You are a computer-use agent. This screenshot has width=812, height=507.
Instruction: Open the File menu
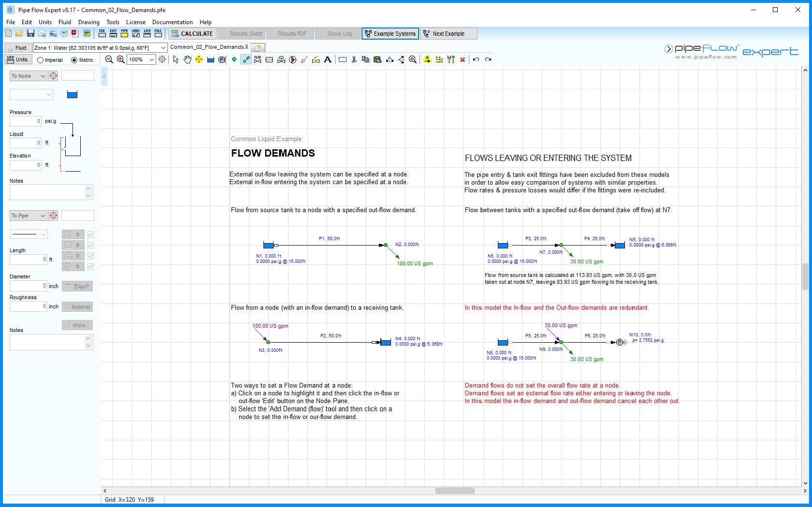pos(11,22)
